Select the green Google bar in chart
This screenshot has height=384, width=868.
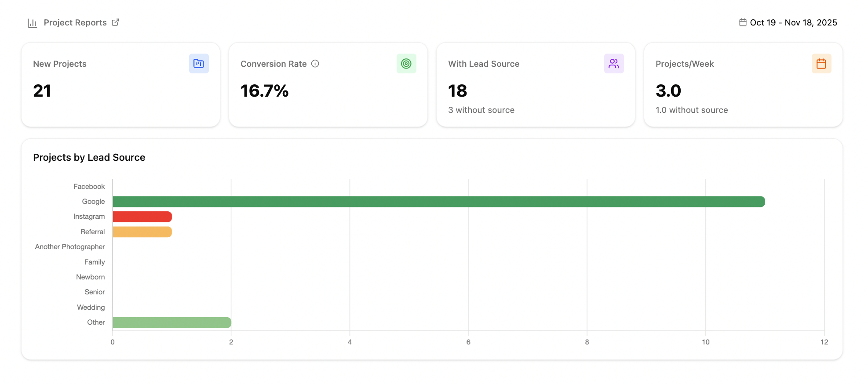point(438,202)
